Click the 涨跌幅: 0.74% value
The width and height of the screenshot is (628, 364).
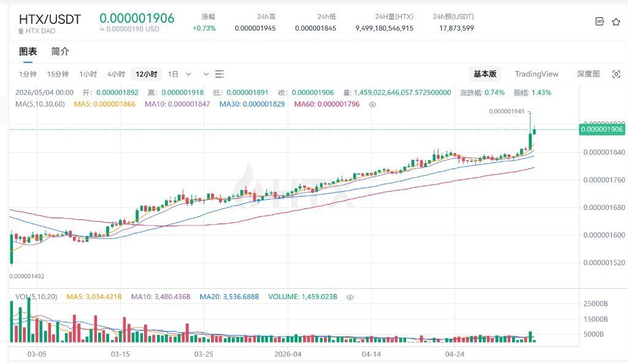[483, 93]
